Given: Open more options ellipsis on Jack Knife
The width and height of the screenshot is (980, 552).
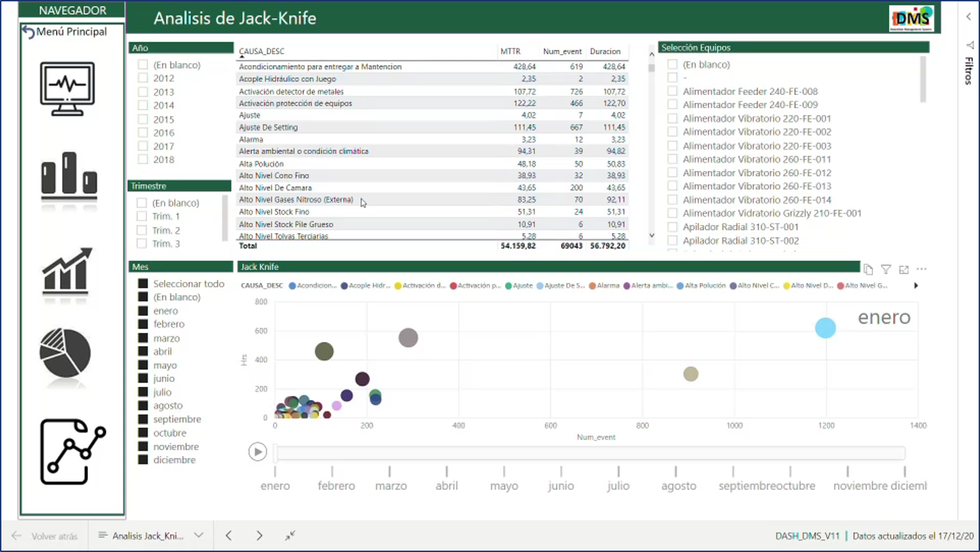Looking at the screenshot, I should coord(922,269).
